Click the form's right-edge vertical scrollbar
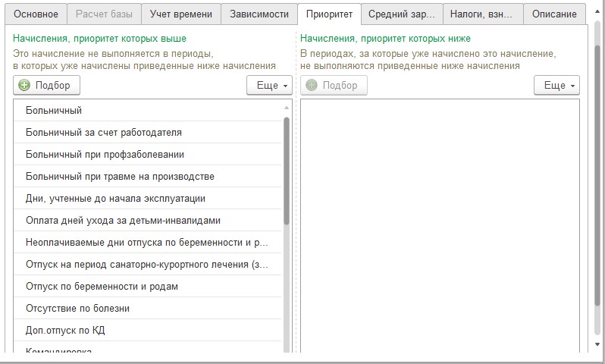The width and height of the screenshot is (605, 364). pyautogui.click(x=597, y=177)
